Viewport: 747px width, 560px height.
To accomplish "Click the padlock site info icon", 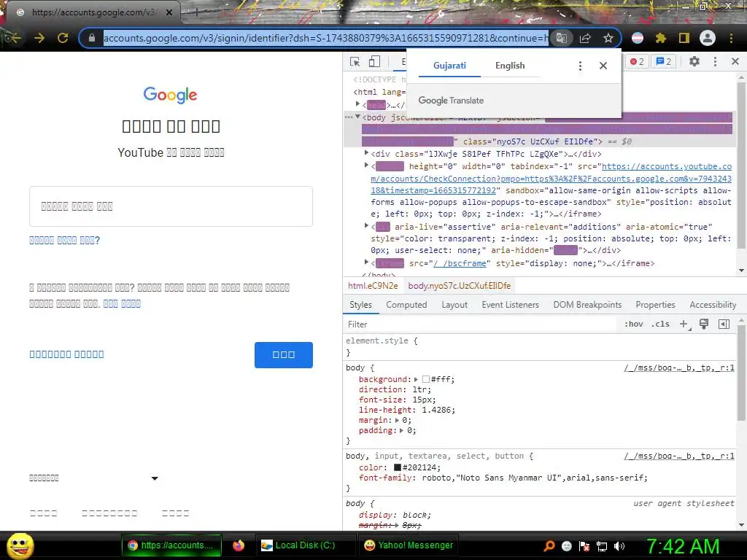I will coord(92,38).
